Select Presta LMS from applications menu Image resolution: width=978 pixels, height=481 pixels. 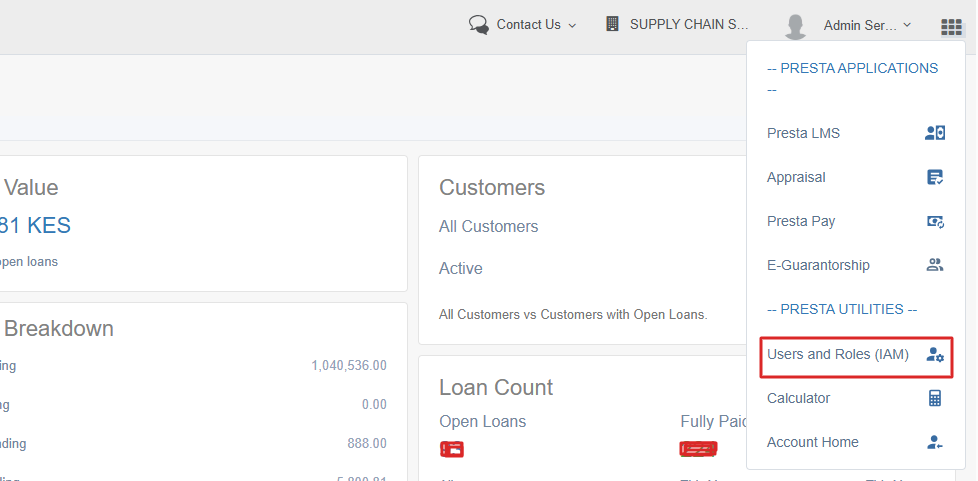point(803,133)
